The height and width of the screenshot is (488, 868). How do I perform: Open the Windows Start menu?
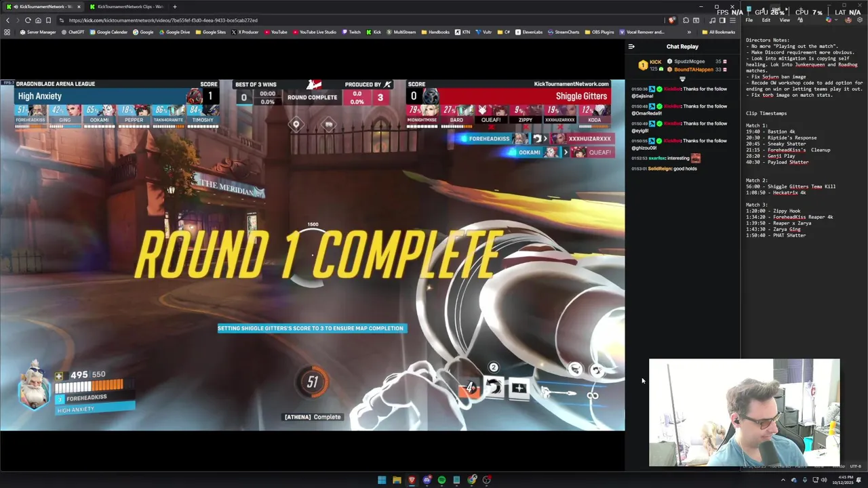click(382, 480)
